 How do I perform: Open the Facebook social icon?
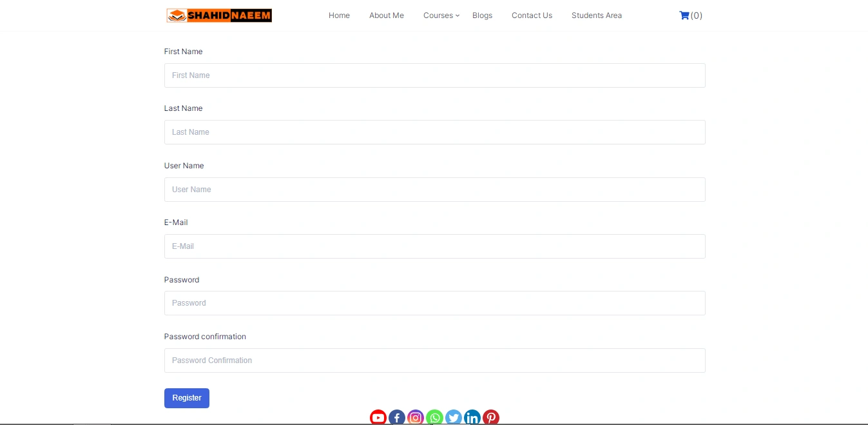(397, 418)
